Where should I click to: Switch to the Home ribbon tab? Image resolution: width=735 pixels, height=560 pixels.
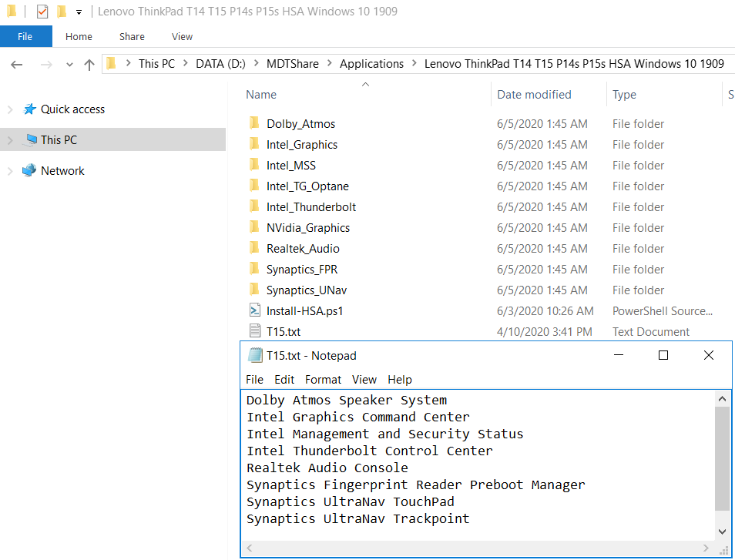click(79, 36)
